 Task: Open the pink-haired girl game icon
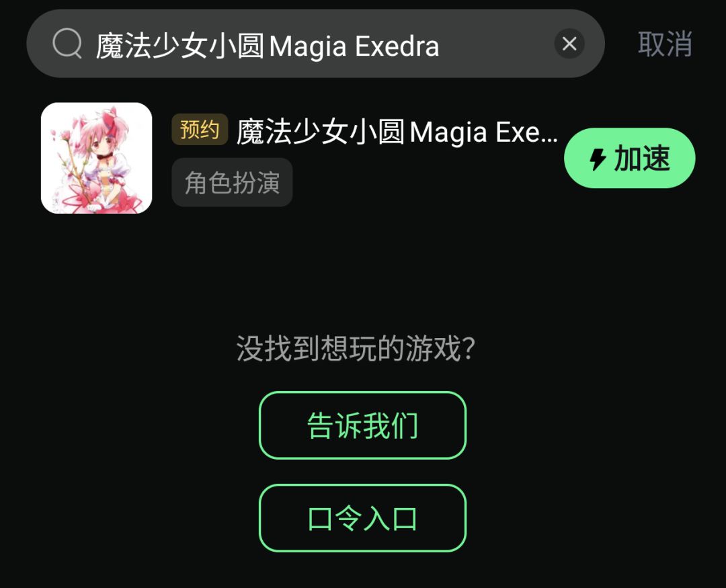[96, 158]
